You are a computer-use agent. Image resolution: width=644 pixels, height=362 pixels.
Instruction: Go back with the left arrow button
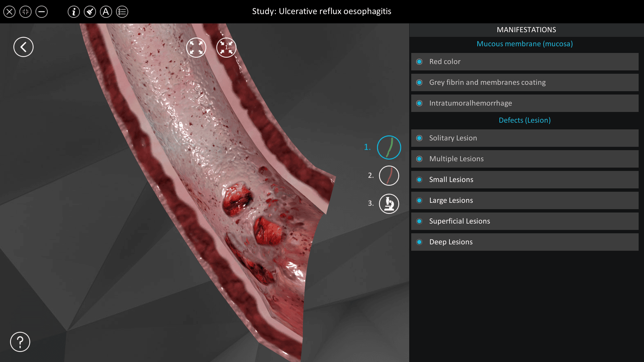pos(23,47)
